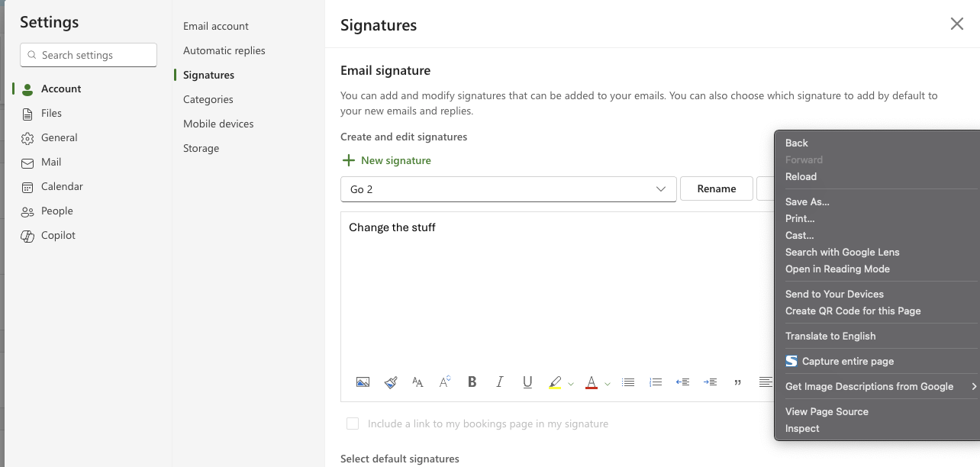Open the font picker in the toolbar

pyautogui.click(x=417, y=382)
